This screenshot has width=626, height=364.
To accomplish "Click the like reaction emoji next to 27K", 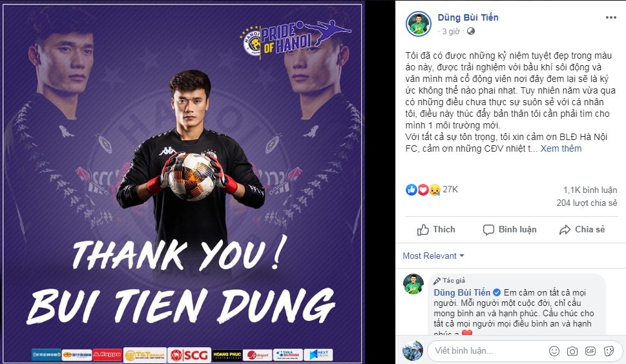I will 411,190.
